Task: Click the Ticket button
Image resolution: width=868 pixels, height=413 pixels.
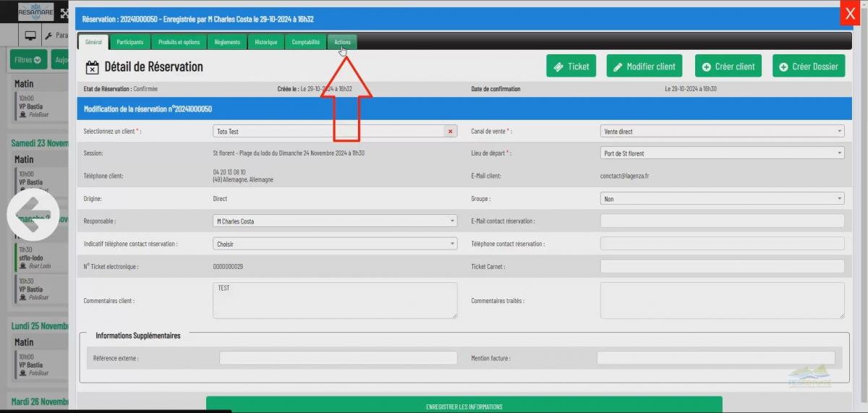Action: click(571, 67)
